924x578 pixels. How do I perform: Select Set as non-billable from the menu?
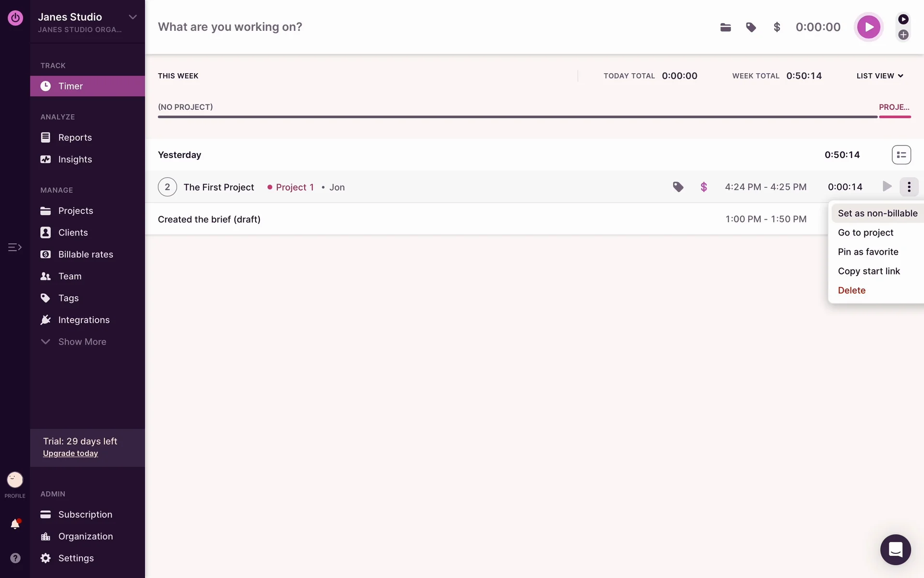point(877,213)
